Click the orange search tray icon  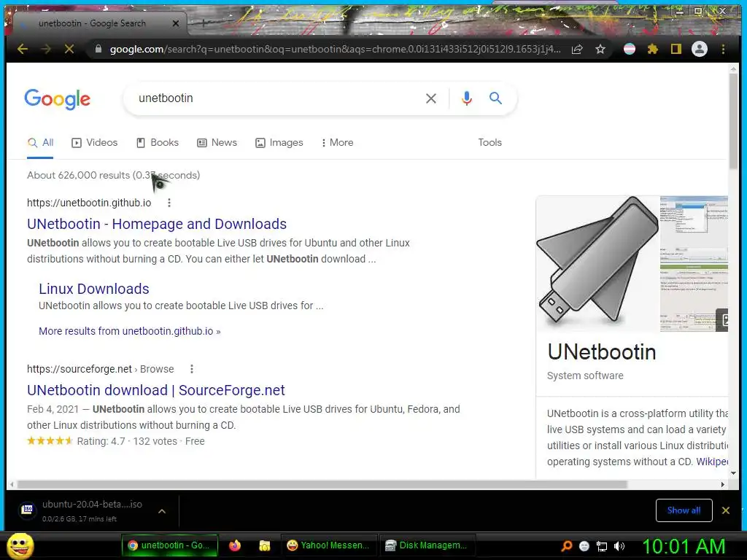pyautogui.click(x=566, y=546)
